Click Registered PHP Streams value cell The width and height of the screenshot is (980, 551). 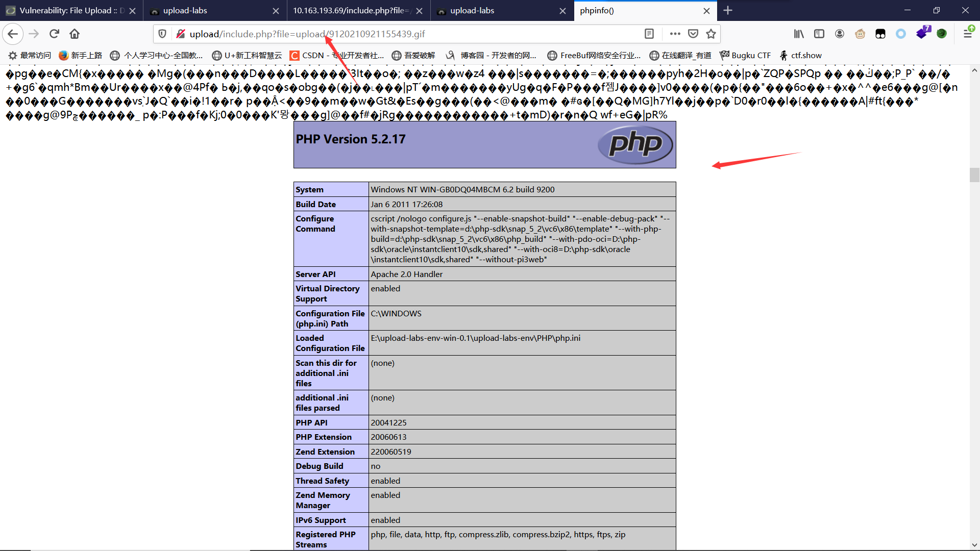point(522,539)
